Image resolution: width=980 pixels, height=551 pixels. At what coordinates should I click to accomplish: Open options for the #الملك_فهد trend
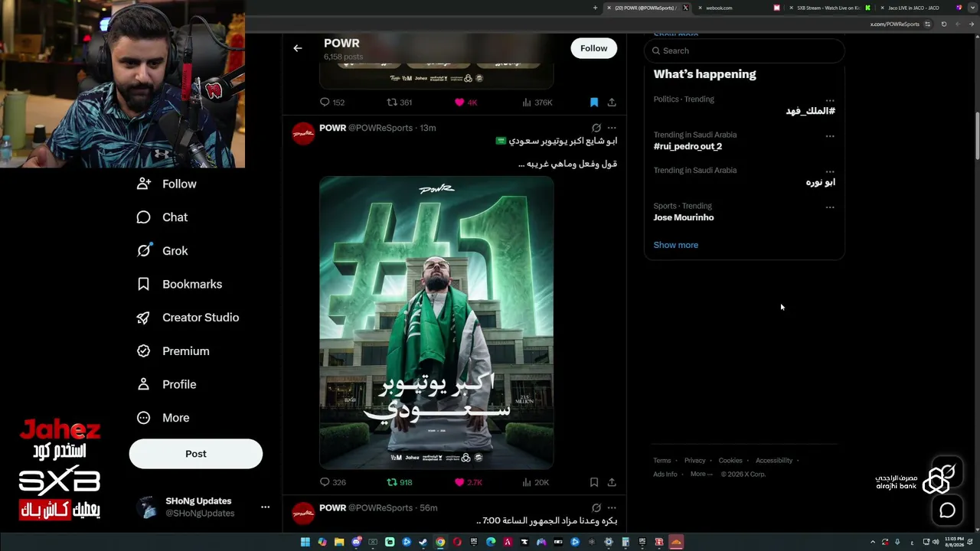coord(830,100)
